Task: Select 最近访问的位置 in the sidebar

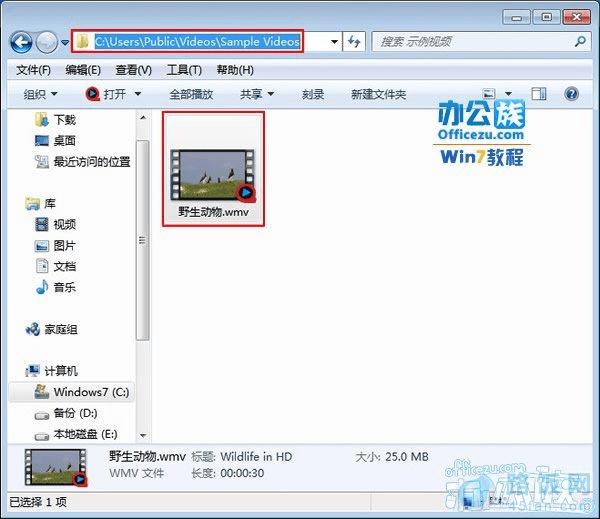Action: (92, 162)
